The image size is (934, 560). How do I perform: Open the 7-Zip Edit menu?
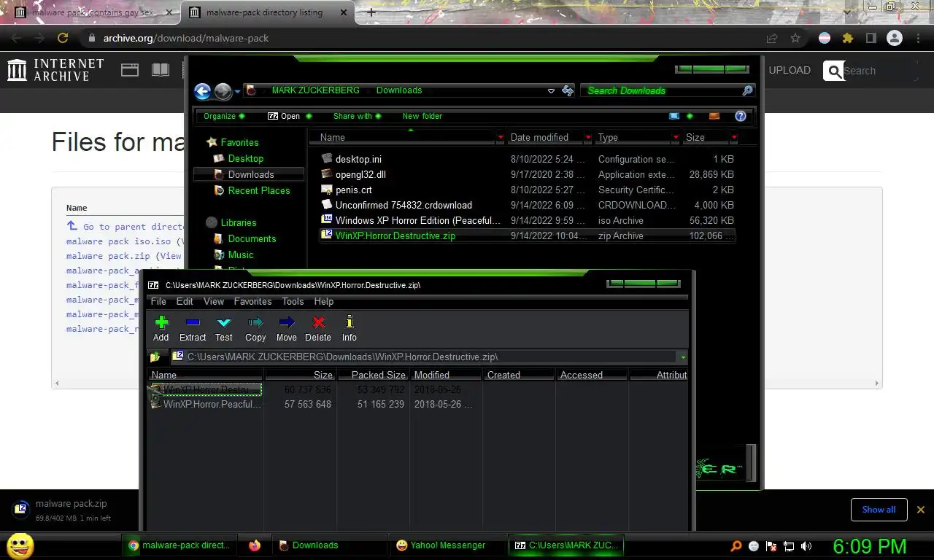(x=185, y=301)
